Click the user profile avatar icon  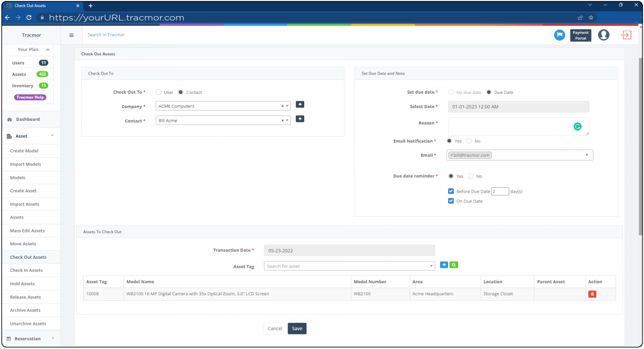pyautogui.click(x=603, y=35)
